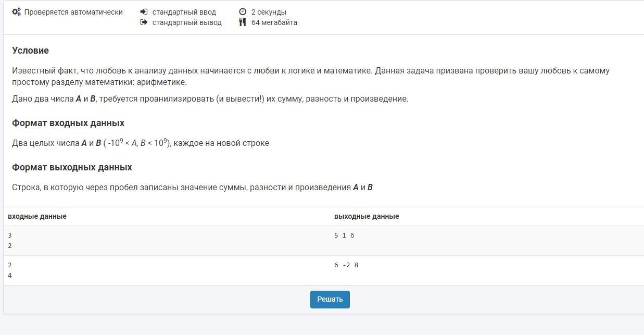Click the "входные данные" column header
This screenshot has width=644, height=335.
pos(37,216)
